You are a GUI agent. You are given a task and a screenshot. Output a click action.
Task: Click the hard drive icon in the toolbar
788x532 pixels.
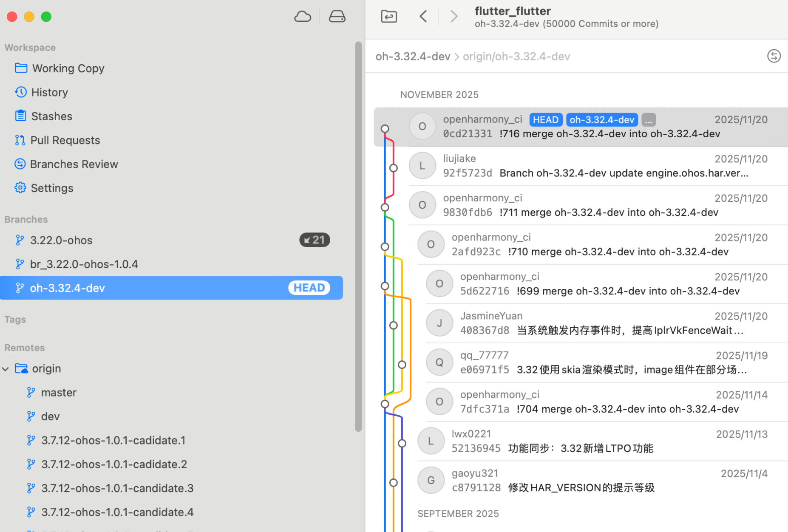(337, 16)
